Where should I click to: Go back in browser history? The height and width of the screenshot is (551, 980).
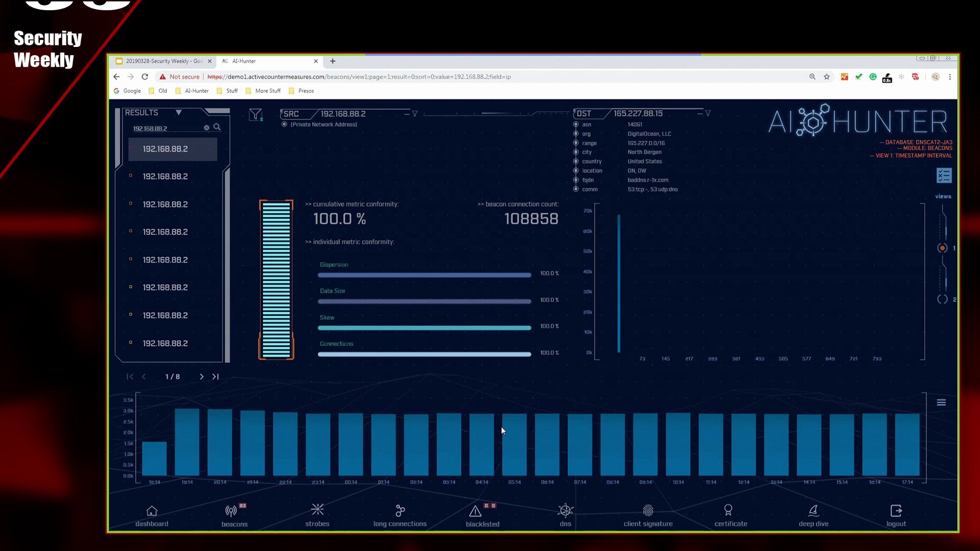pos(116,77)
